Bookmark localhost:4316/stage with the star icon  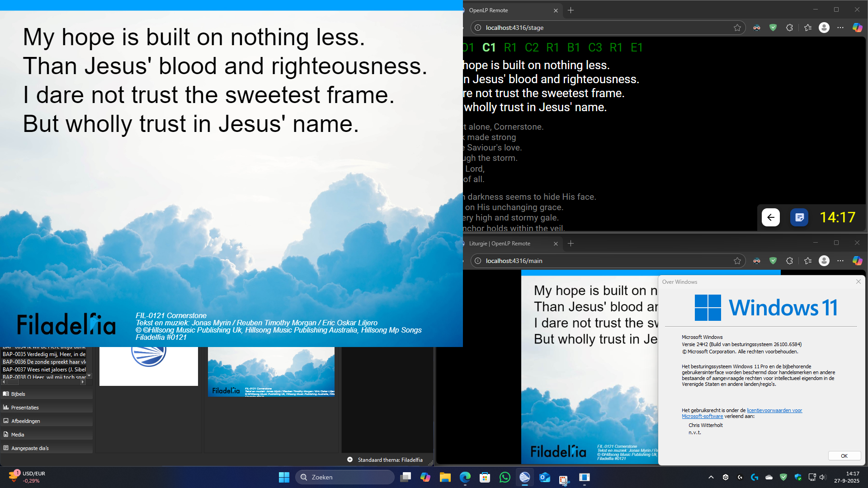[737, 28]
